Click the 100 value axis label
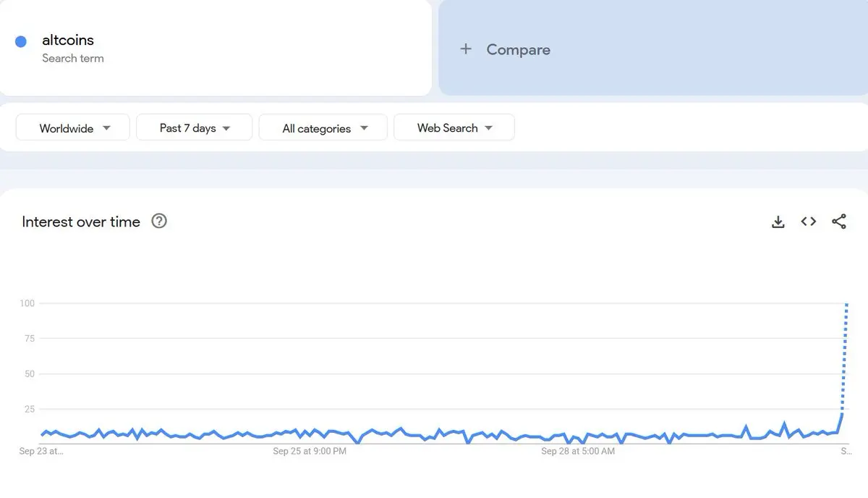The image size is (868, 498). tap(27, 303)
